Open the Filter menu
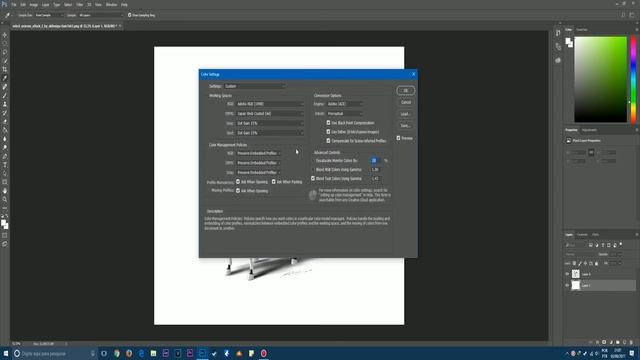640x360 pixels. [x=80, y=4]
